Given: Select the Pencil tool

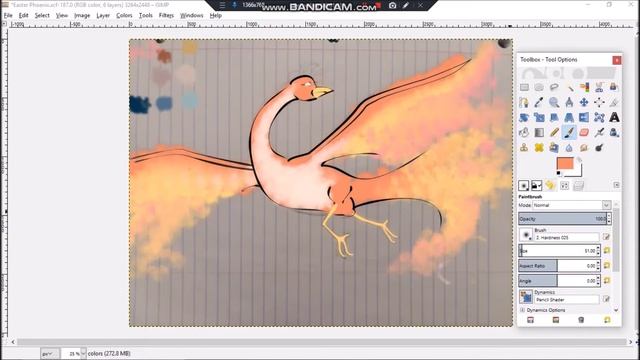Looking at the screenshot, I should [554, 133].
